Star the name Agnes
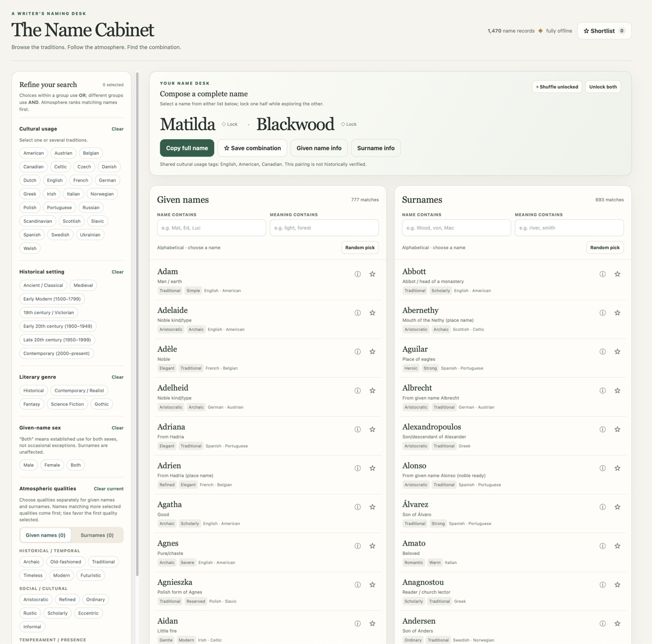The width and height of the screenshot is (652, 644). pos(372,546)
